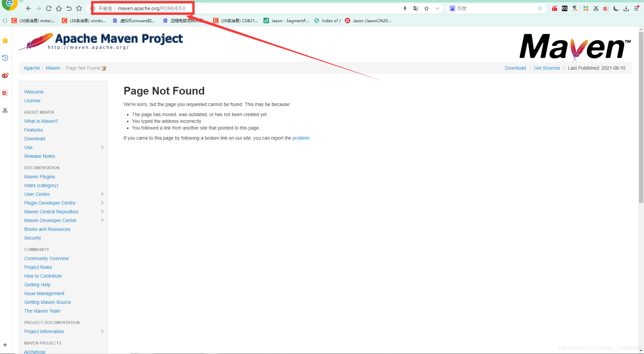644x354 pixels.
Task: Expand the Maven Central Repository chevron
Action: (102, 212)
